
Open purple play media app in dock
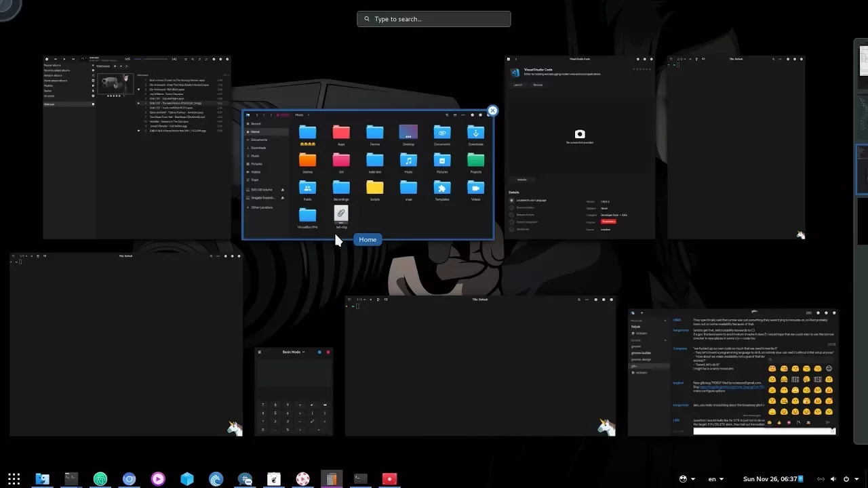pyautogui.click(x=158, y=479)
